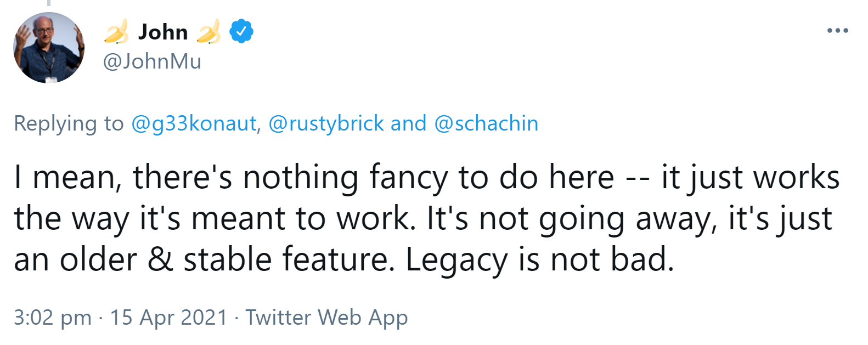Click the word "and" between mentions
This screenshot has width=868, height=345.
click(x=408, y=123)
